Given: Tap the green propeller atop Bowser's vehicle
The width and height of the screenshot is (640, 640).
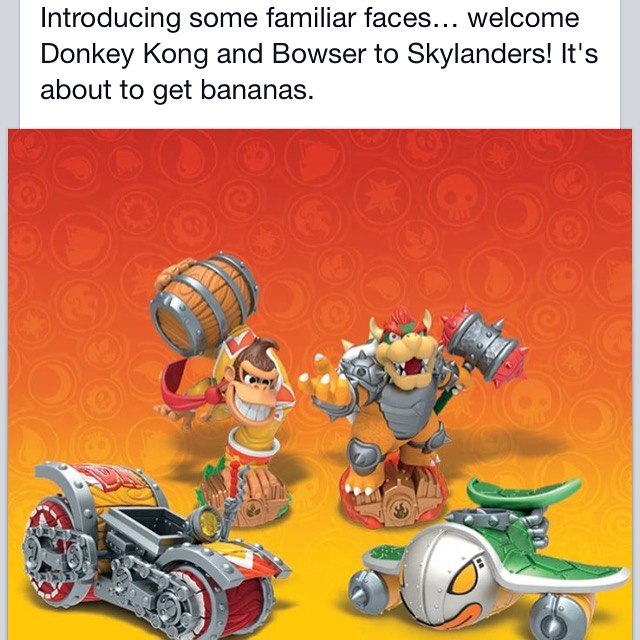Looking at the screenshot, I should pyautogui.click(x=524, y=493).
